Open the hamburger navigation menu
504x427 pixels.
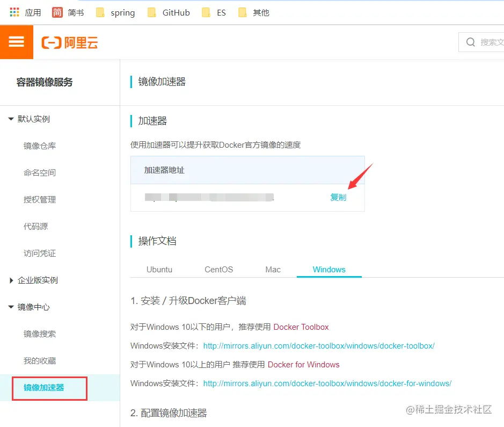click(x=17, y=42)
